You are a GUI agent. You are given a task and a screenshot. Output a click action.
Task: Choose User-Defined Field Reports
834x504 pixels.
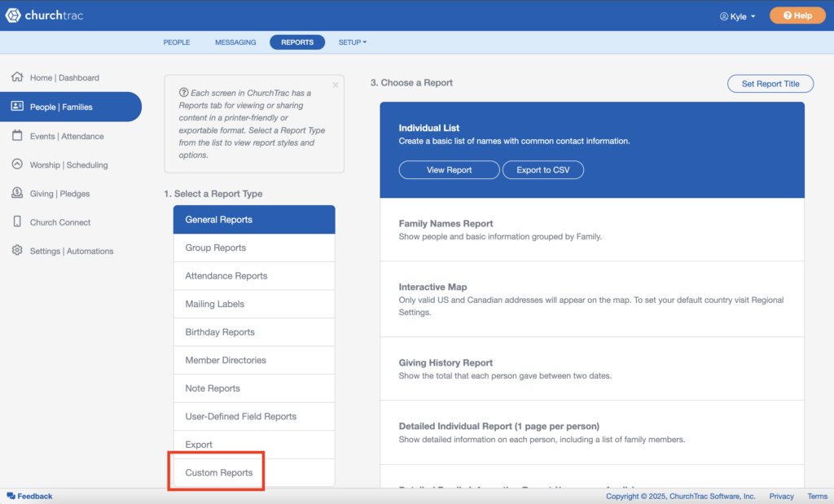click(254, 417)
